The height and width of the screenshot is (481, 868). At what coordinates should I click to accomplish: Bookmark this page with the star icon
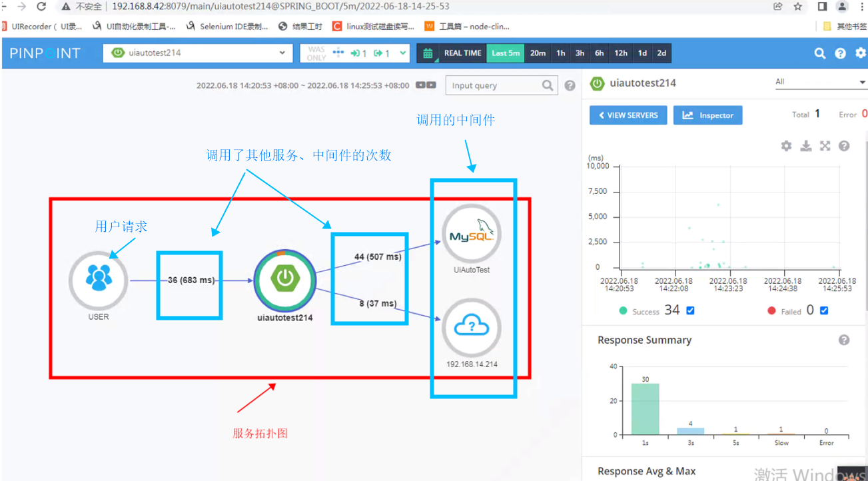click(x=797, y=7)
